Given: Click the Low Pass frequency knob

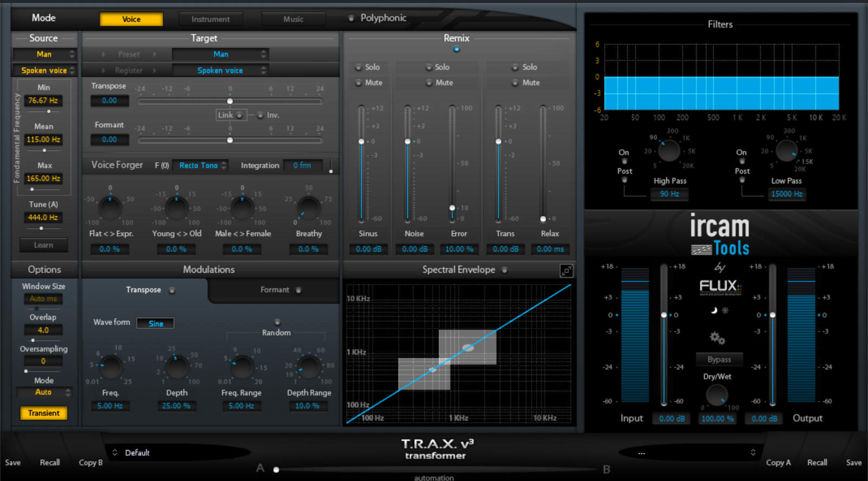Looking at the screenshot, I should click(786, 151).
